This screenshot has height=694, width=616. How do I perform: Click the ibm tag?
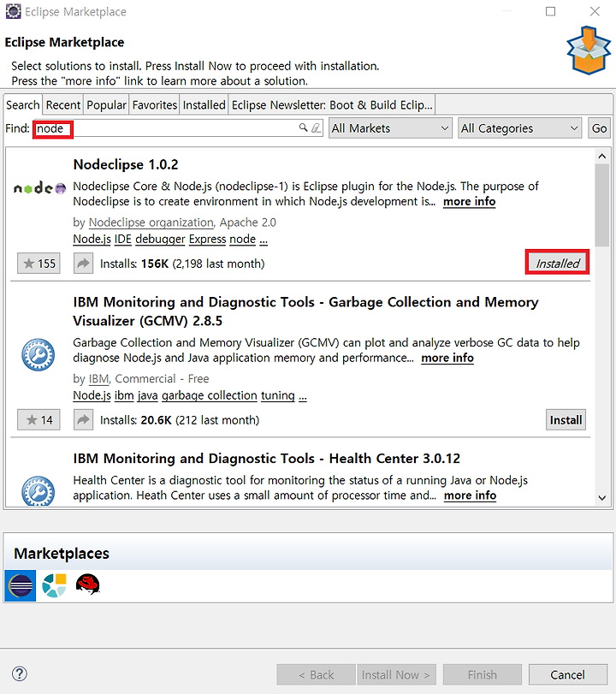tap(124, 395)
